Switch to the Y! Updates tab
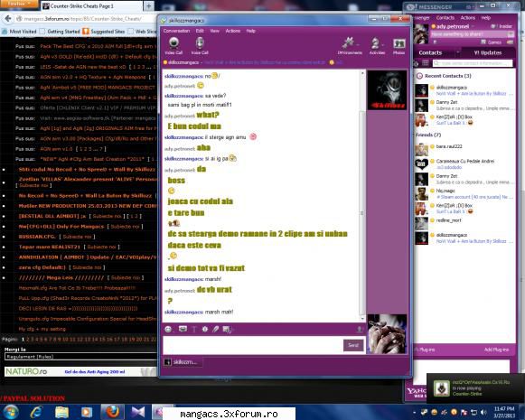 point(488,52)
